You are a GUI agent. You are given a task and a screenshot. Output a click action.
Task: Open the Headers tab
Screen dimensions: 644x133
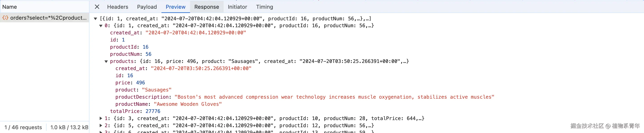point(117,7)
